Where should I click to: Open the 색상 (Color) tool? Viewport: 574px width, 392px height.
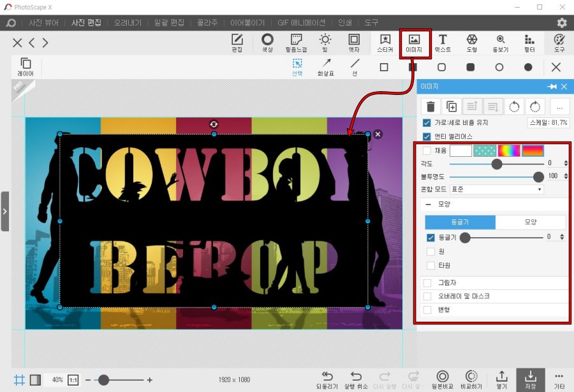pyautogui.click(x=267, y=43)
